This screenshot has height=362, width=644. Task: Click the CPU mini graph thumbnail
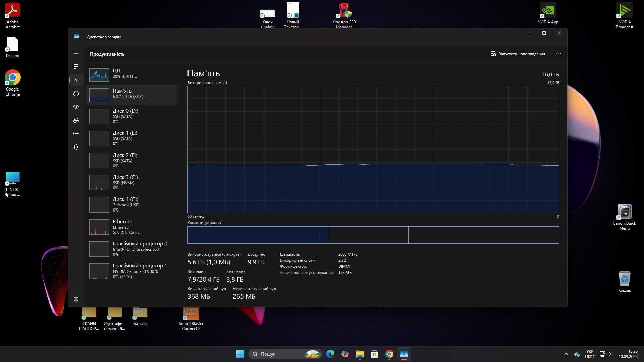pos(99,75)
